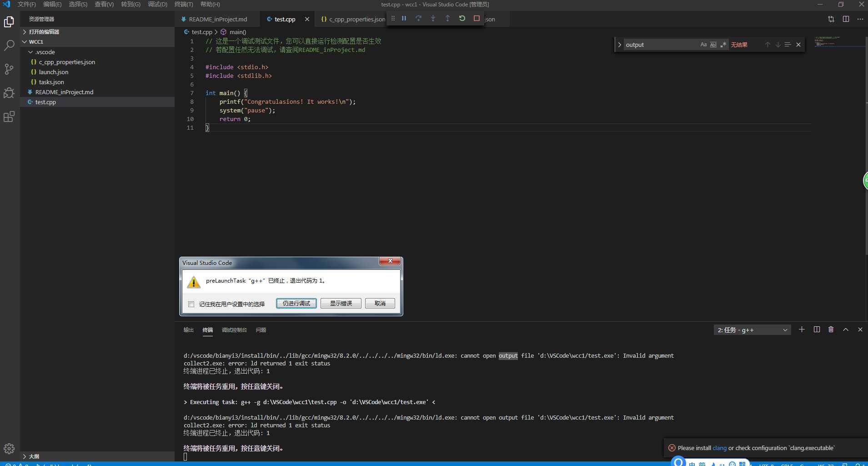The image size is (868, 466).
Task: Open the Manage gear menu
Action: (x=9, y=449)
